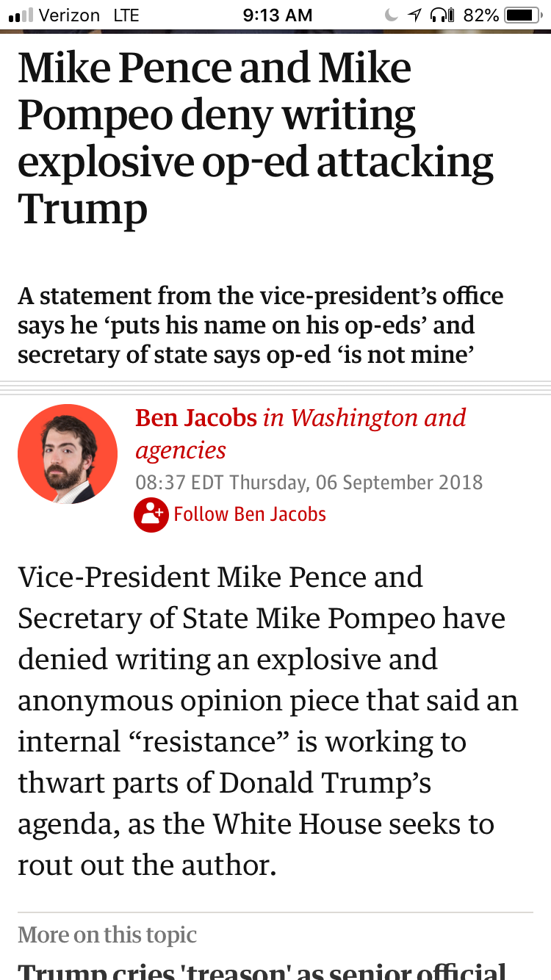Tap the opening paragraph about Vice-President Mike Pence

click(x=268, y=721)
